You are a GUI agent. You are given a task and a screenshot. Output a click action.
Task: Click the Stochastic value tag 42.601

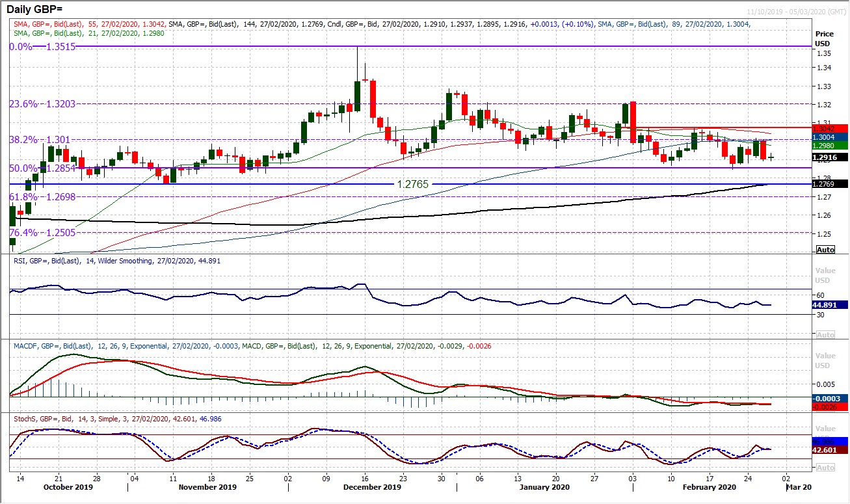[830, 449]
